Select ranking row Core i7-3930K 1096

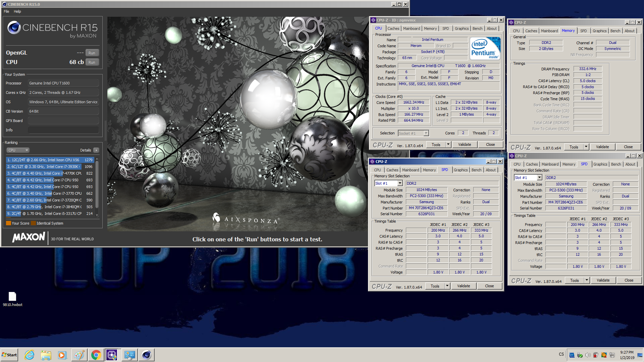(50, 167)
